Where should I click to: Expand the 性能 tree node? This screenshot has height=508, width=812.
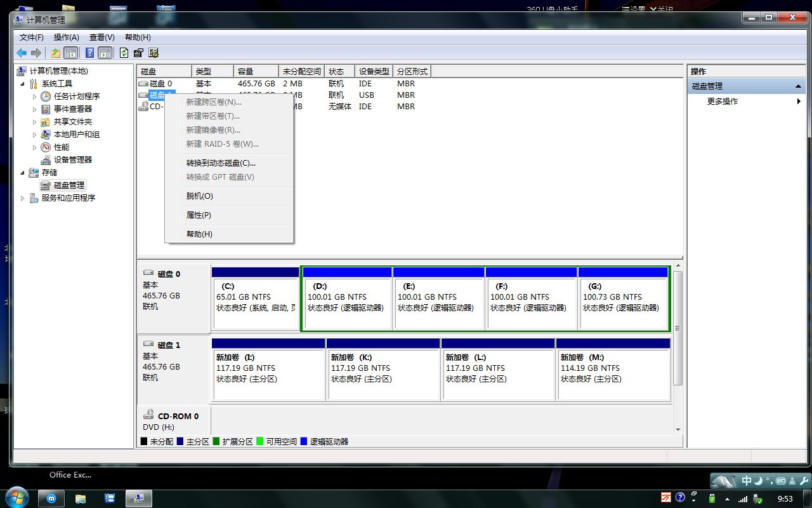coord(35,147)
